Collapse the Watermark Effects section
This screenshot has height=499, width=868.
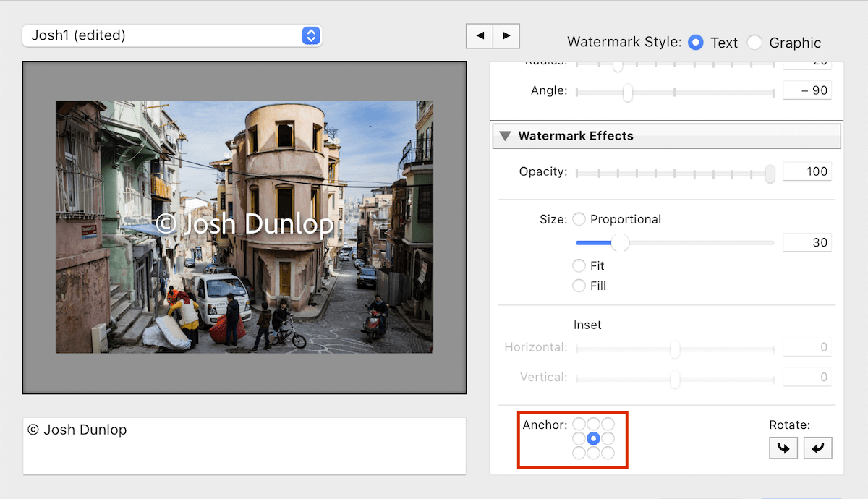505,135
